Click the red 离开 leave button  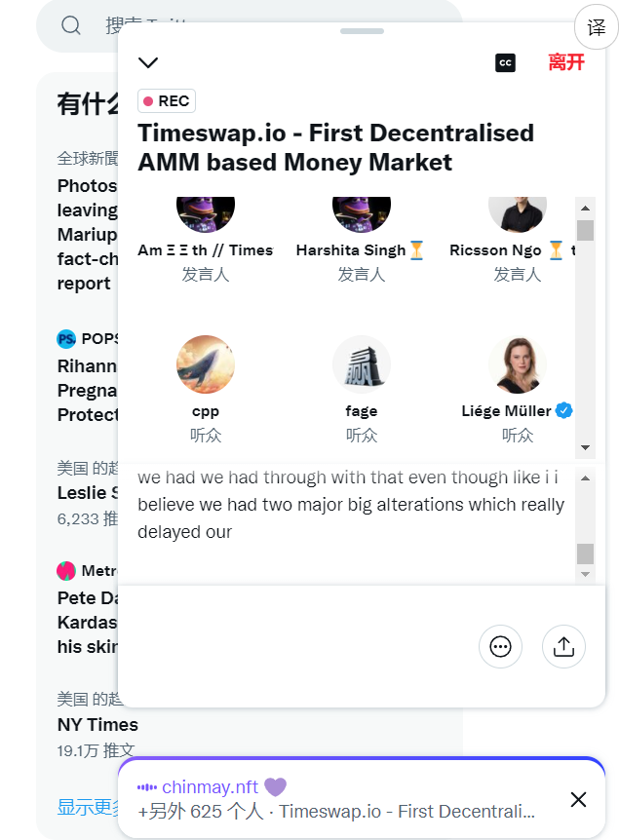point(566,62)
